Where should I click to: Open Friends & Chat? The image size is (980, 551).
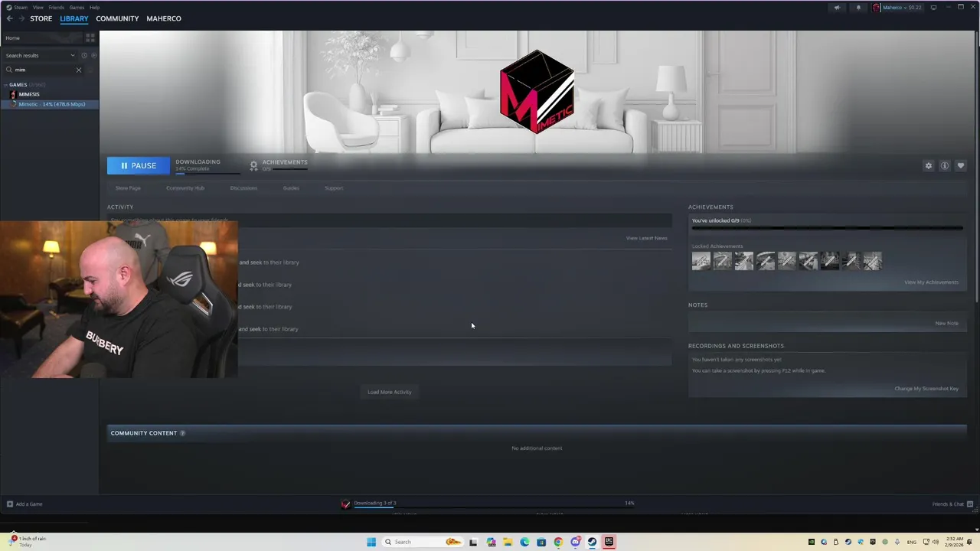tap(952, 504)
